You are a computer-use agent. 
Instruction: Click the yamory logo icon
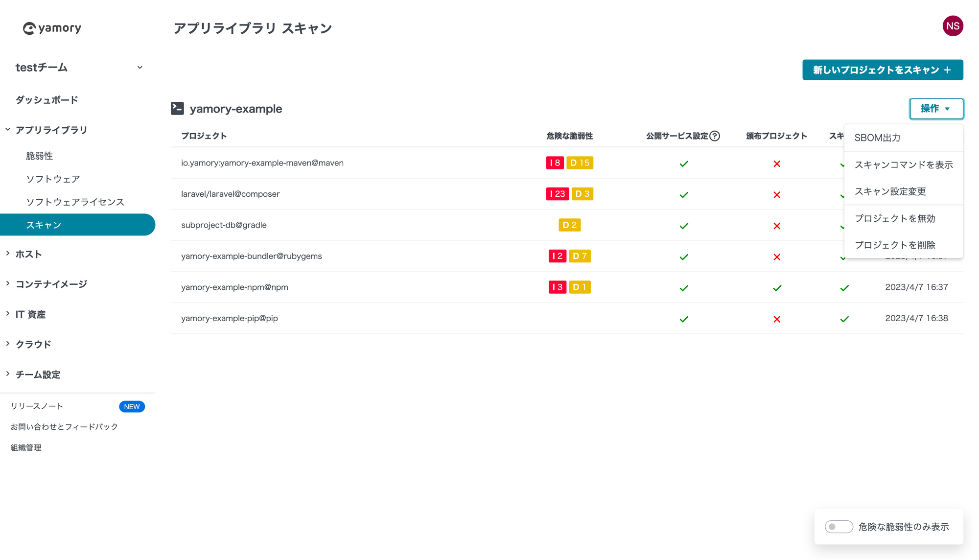[29, 28]
